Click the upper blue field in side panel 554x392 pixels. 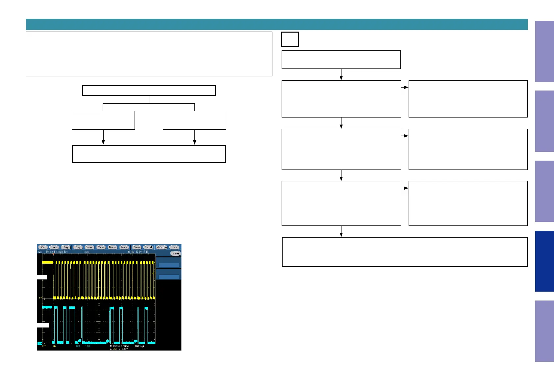click(169, 265)
